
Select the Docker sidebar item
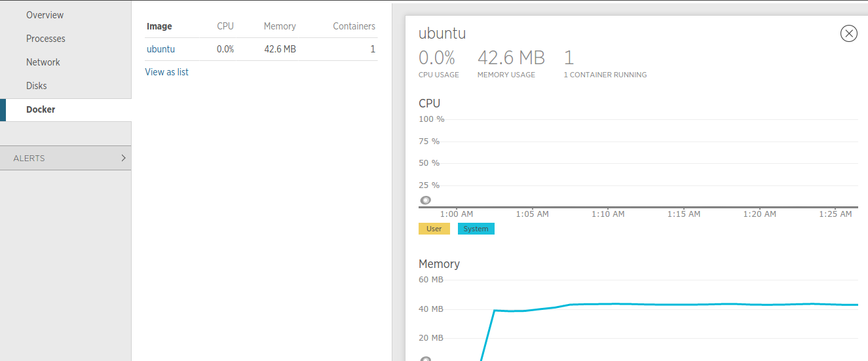[41, 109]
